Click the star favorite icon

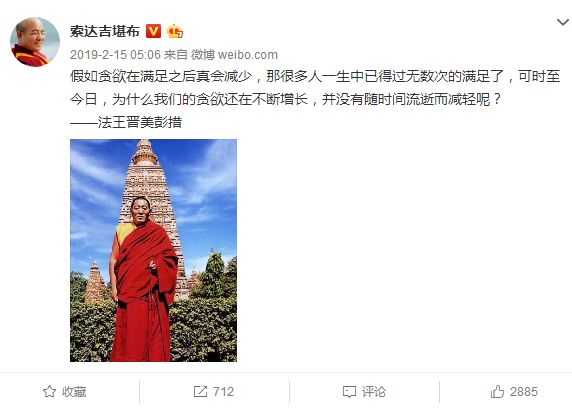point(49,392)
